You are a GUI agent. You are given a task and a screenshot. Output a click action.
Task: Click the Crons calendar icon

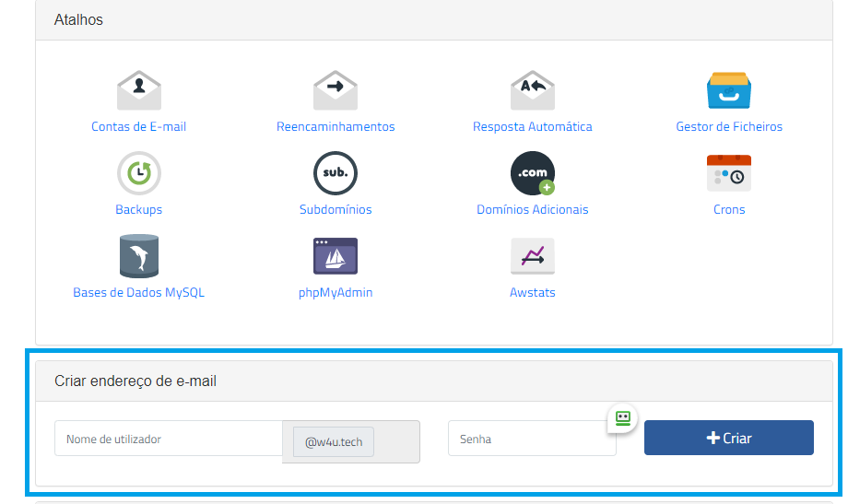point(729,173)
